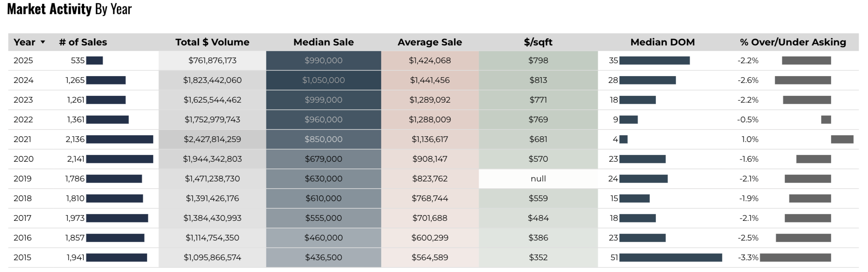Click the sort arrow next to Year
The width and height of the screenshot is (868, 272).
pyautogui.click(x=43, y=42)
